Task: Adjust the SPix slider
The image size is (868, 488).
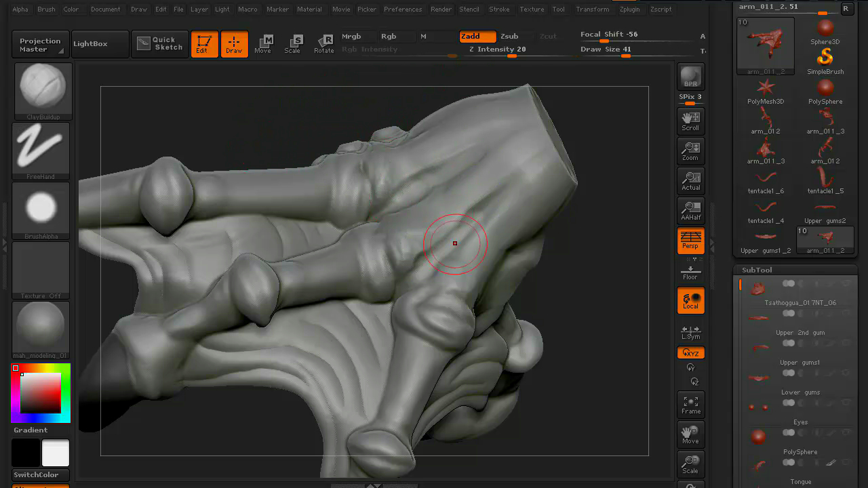Action: pos(690,98)
